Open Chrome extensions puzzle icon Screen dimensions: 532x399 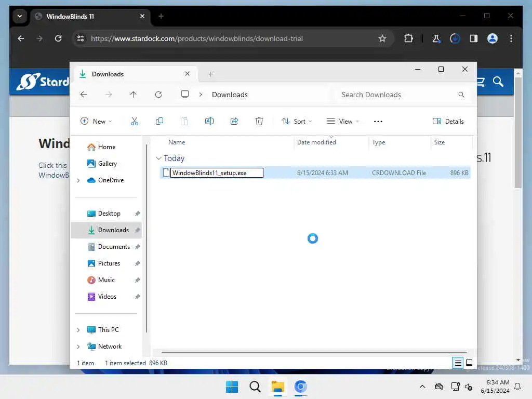pyautogui.click(x=408, y=38)
